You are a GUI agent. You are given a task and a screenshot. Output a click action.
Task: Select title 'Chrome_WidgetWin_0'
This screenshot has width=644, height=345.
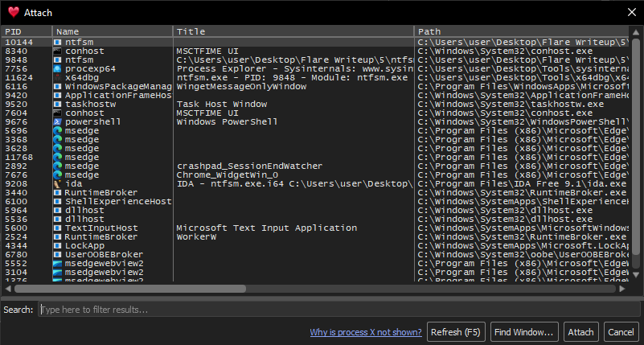tap(227, 175)
